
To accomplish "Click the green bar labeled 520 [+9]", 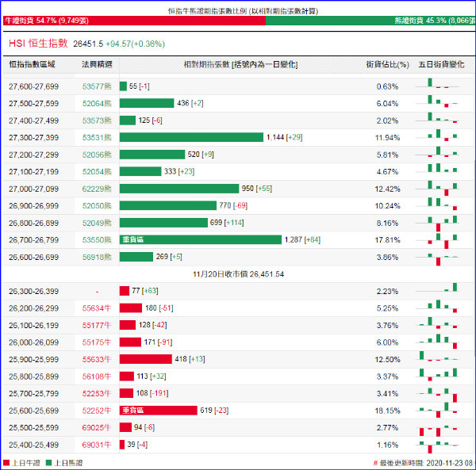I will 152,155.
